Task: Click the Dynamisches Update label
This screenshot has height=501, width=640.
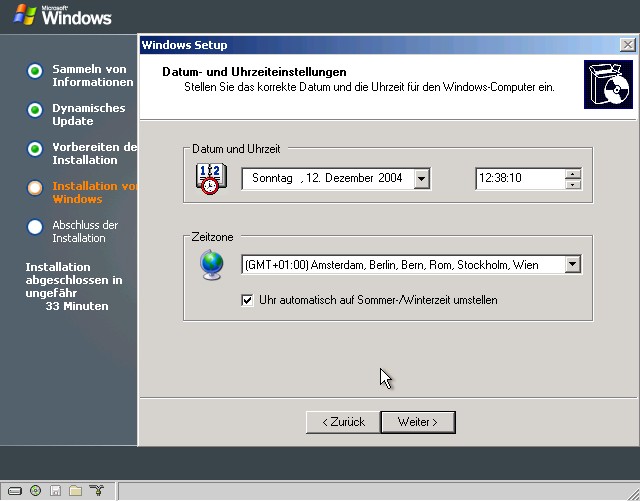Action: [x=89, y=114]
